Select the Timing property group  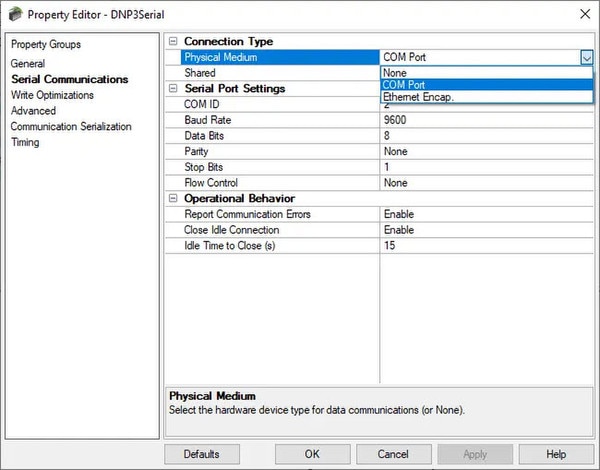pos(25,142)
